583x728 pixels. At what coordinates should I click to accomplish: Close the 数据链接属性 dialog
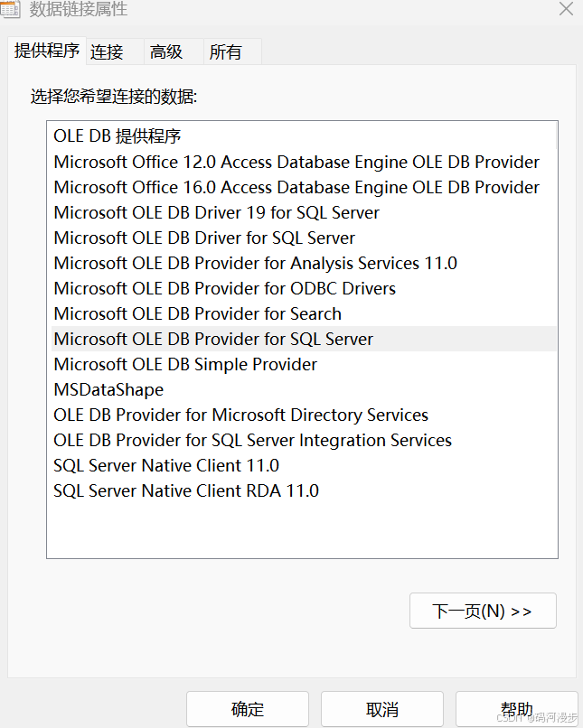click(566, 8)
